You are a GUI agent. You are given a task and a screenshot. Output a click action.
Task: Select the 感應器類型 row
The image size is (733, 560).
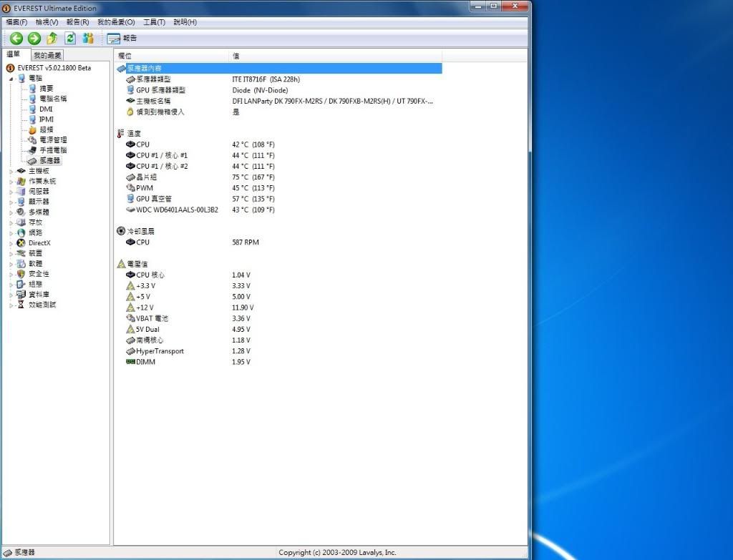point(279,79)
